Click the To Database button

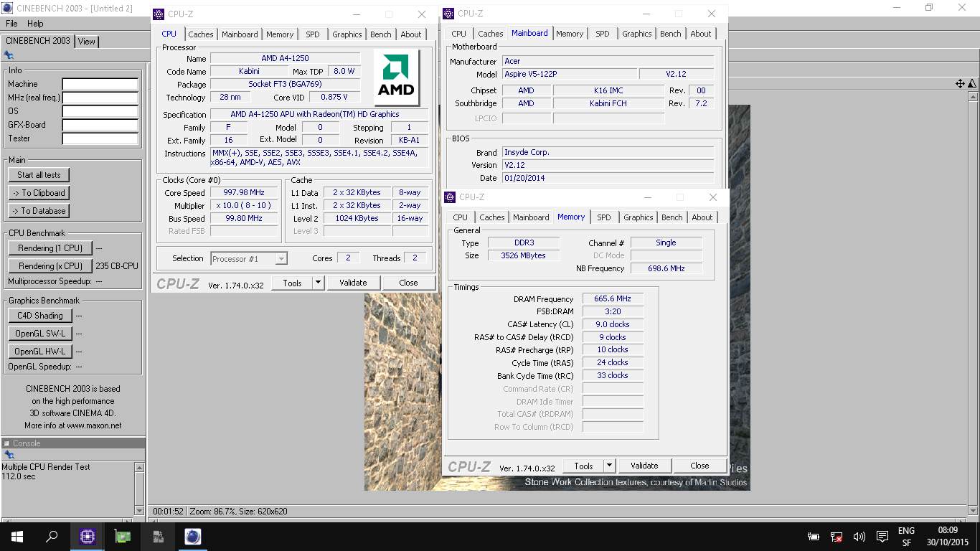(39, 211)
